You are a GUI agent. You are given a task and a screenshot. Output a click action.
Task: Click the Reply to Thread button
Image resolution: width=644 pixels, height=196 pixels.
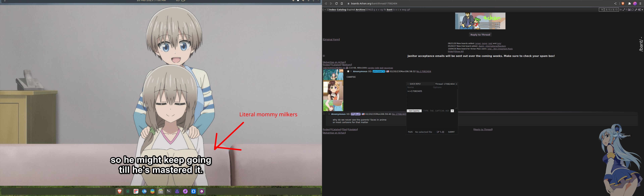coord(480,35)
